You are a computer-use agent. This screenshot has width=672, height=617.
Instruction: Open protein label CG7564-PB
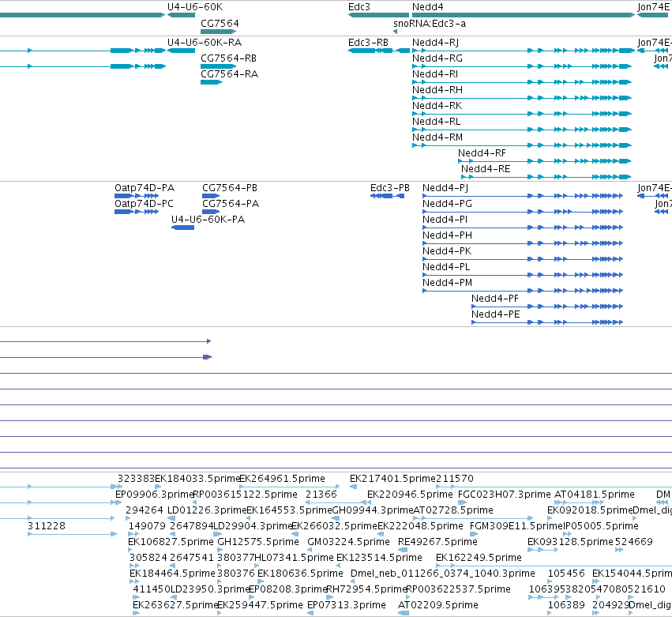(230, 188)
